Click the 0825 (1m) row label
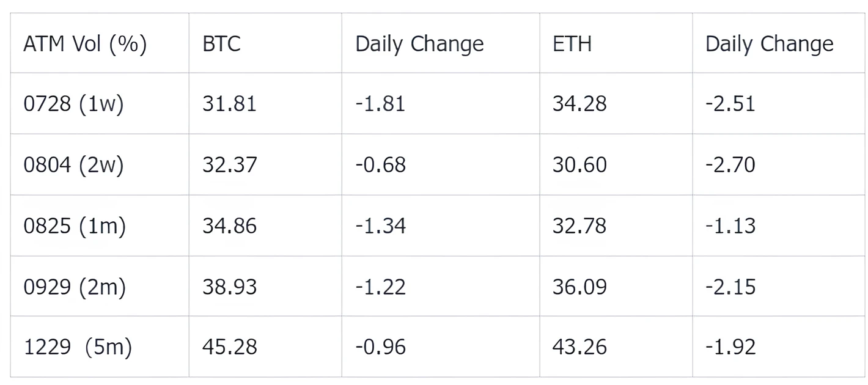 (75, 226)
